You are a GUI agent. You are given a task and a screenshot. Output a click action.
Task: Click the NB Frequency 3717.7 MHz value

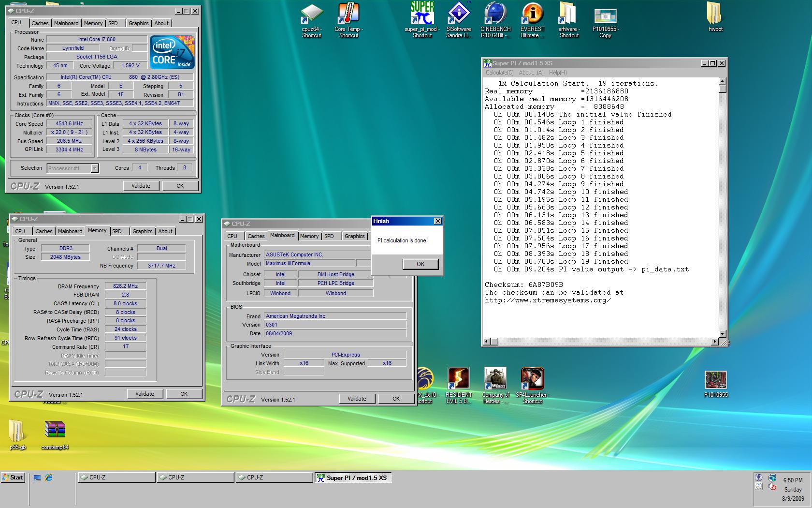click(161, 266)
